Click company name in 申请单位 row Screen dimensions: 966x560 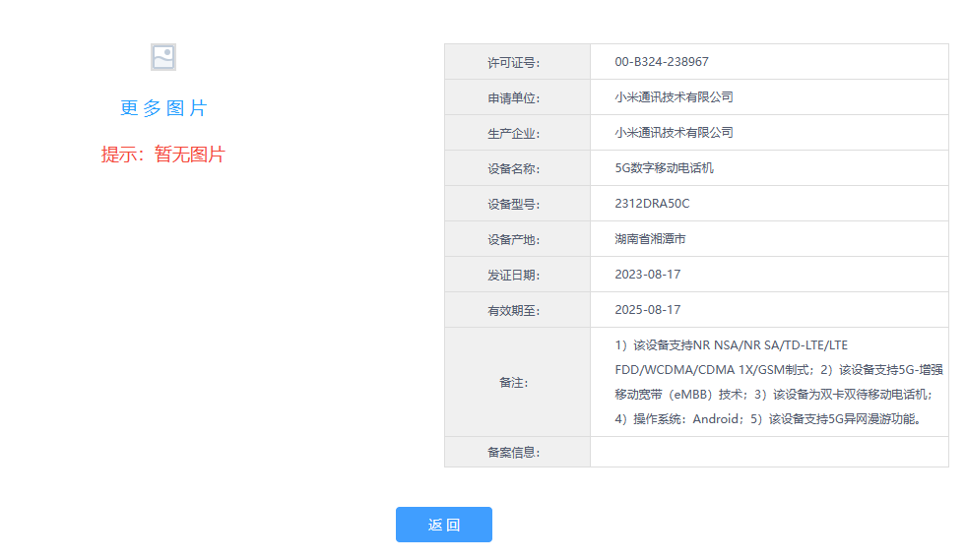tap(674, 97)
